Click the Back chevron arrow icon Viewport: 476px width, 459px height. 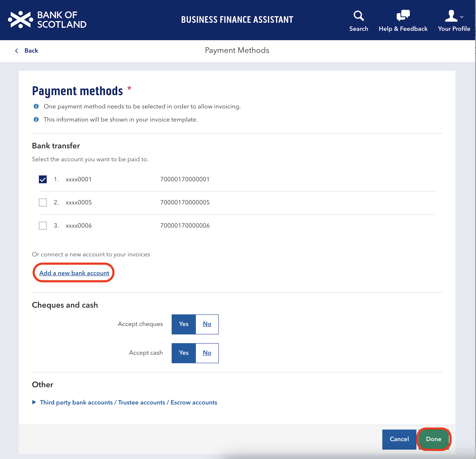tap(17, 51)
